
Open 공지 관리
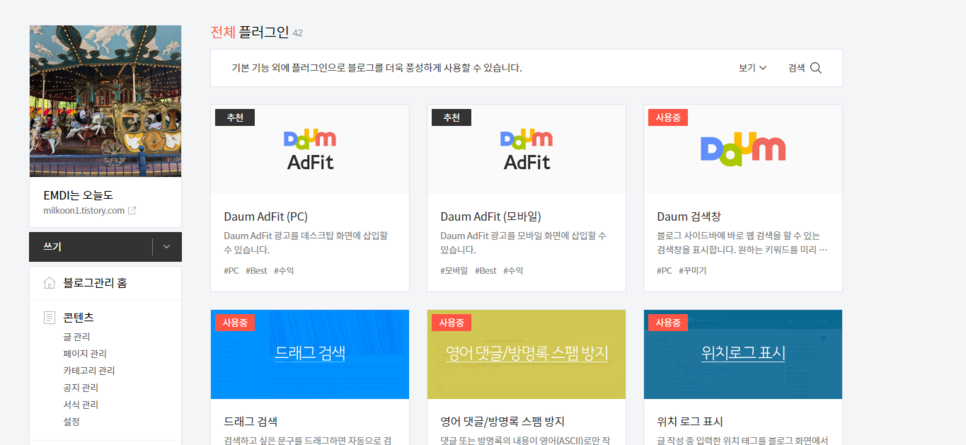80,388
